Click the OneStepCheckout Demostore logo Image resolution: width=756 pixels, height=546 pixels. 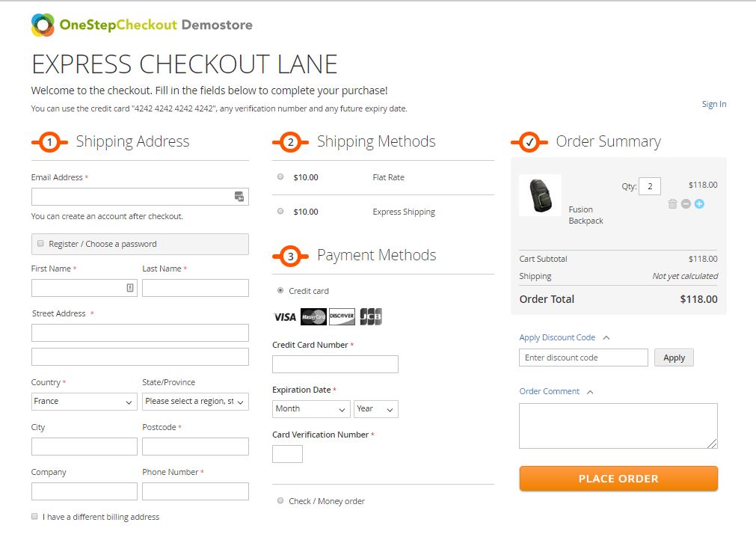(142, 25)
